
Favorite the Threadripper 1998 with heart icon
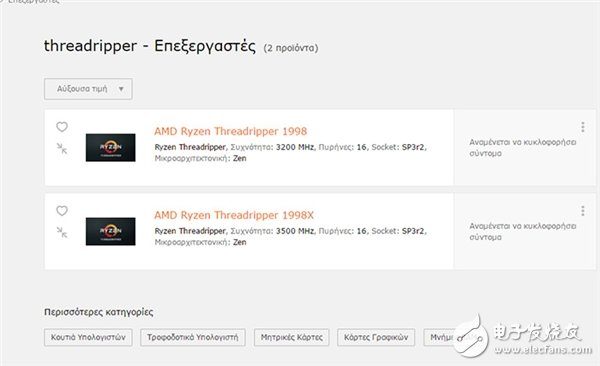[62, 127]
